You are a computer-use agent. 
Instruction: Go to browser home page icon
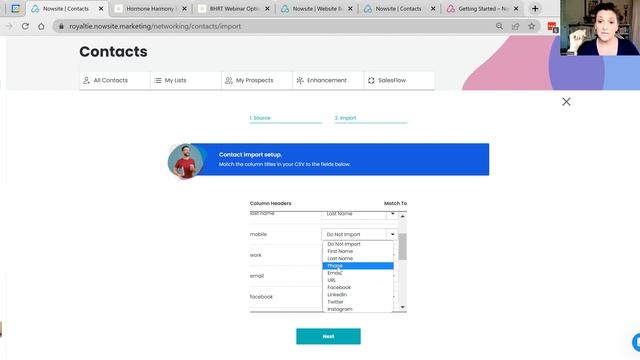click(x=41, y=26)
